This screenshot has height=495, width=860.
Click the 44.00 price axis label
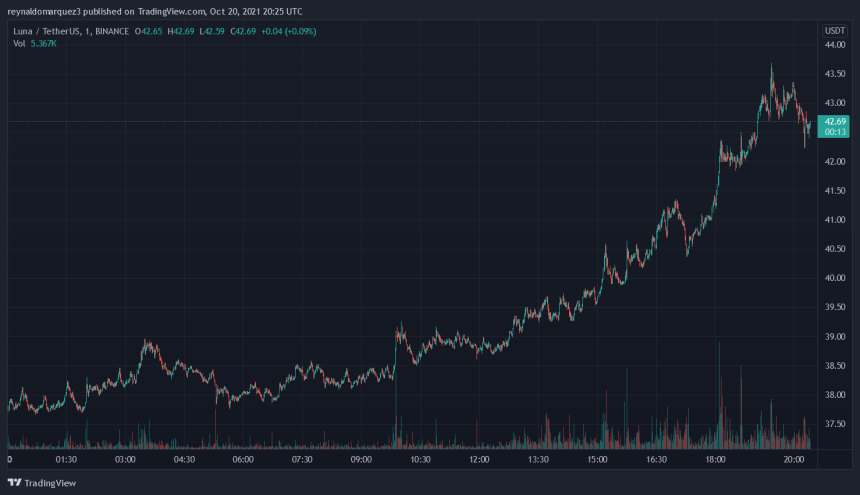835,45
